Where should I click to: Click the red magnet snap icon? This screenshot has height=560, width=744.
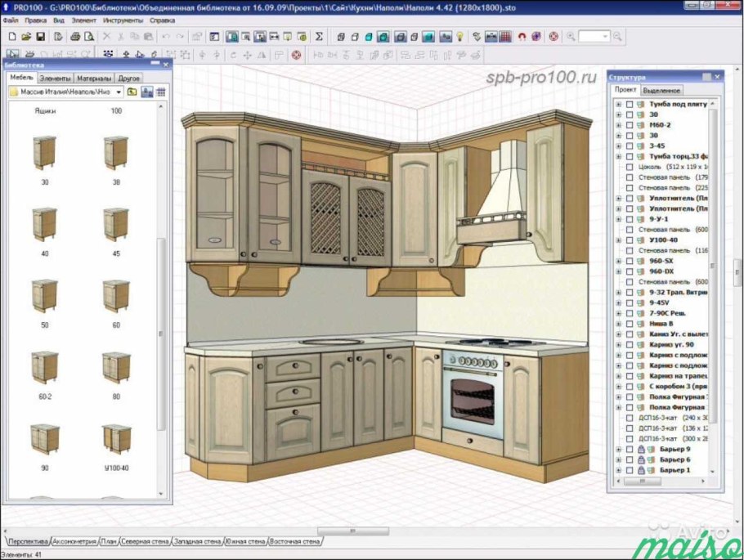(522, 37)
